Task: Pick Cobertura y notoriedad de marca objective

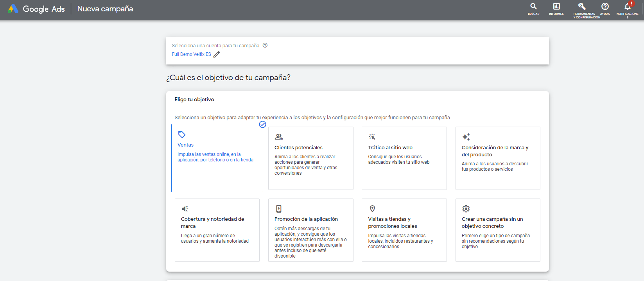Action: 217,230
